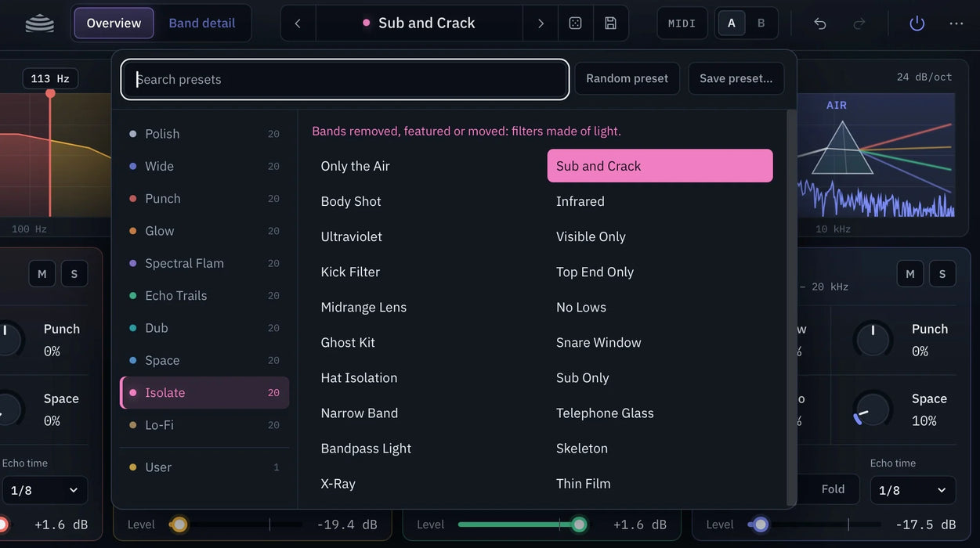
Task: Redo the last change
Action: 859,23
